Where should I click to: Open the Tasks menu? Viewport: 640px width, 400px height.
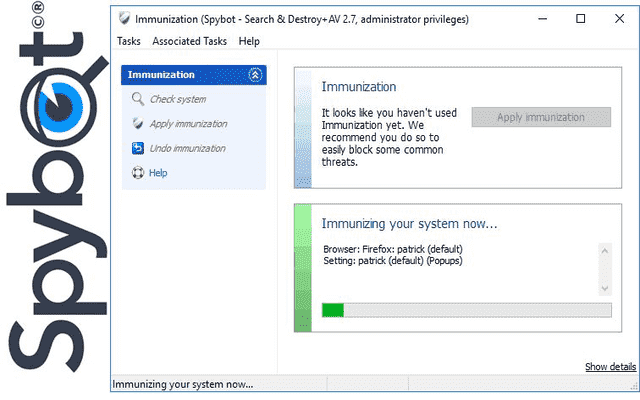[129, 41]
